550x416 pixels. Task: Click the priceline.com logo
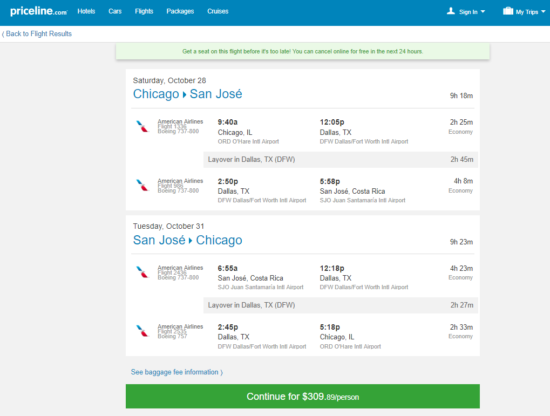pyautogui.click(x=39, y=11)
